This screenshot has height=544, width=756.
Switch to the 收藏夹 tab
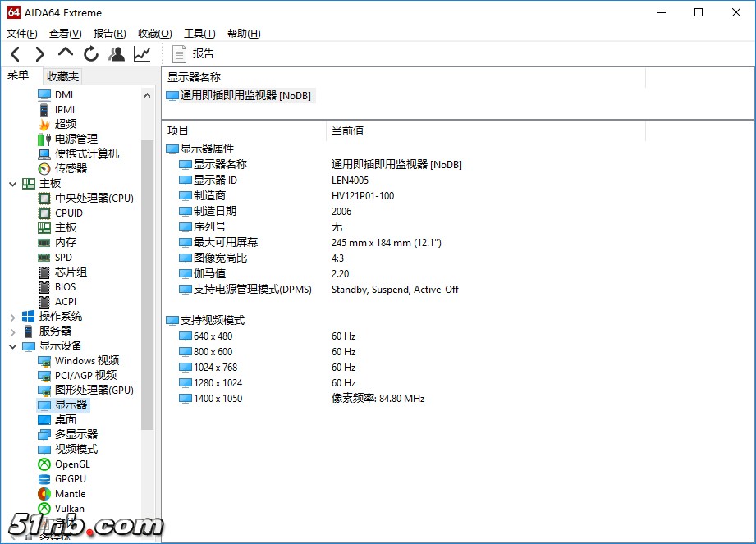coord(63,76)
